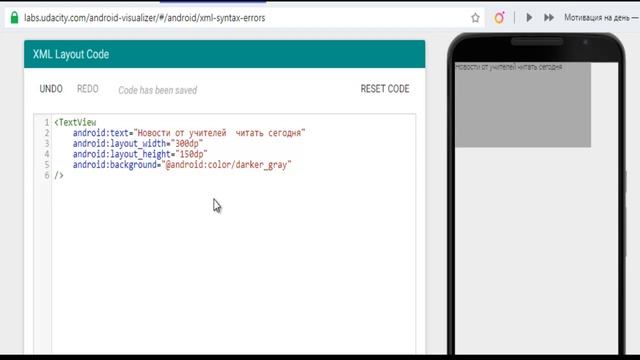Image resolution: width=640 pixels, height=360 pixels.
Task: Bookmark this page with the star icon
Action: coord(475,18)
